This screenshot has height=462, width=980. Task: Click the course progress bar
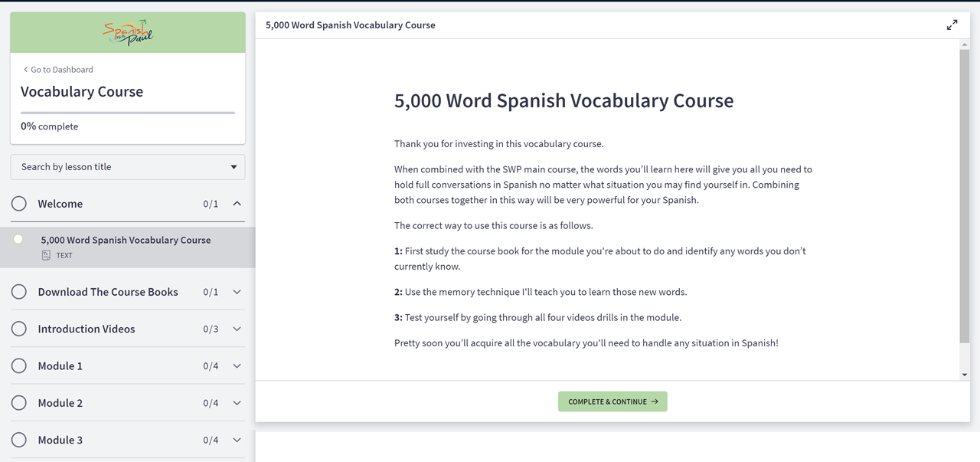(128, 113)
